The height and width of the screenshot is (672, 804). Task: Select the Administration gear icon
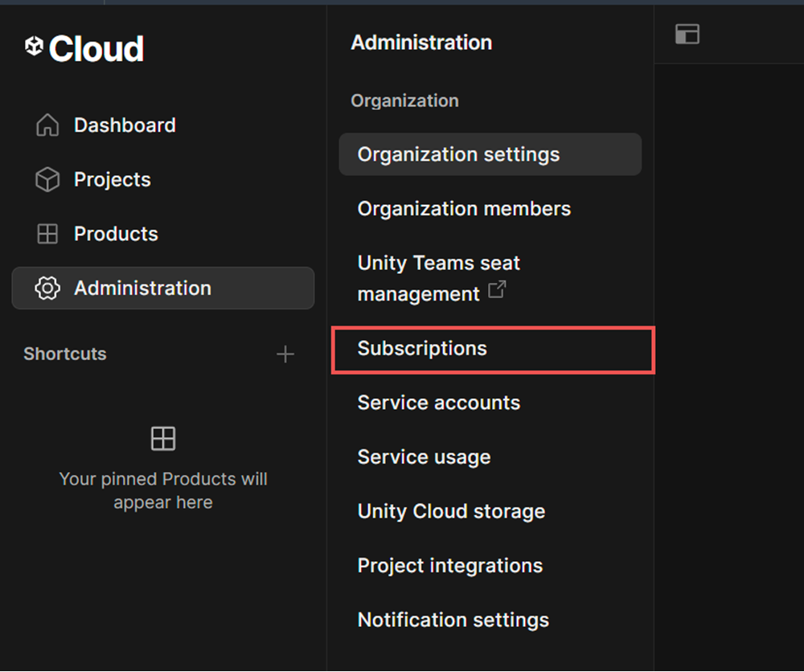(47, 288)
